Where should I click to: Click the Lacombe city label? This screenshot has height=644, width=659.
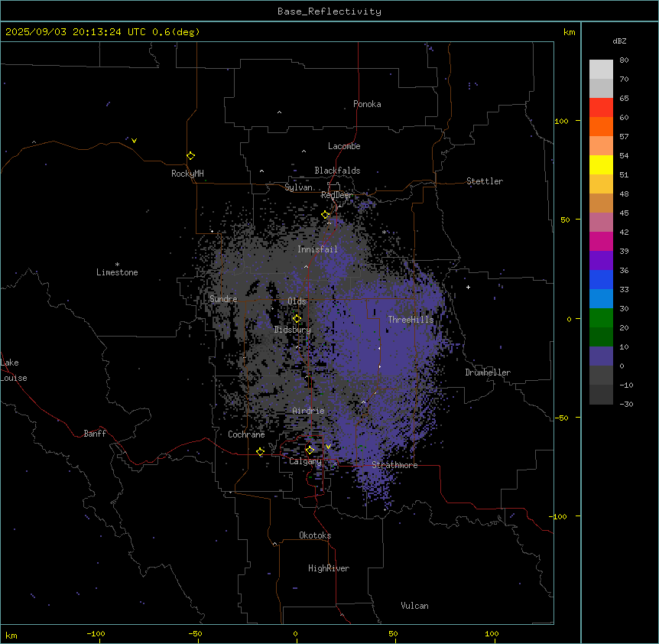pyautogui.click(x=344, y=146)
